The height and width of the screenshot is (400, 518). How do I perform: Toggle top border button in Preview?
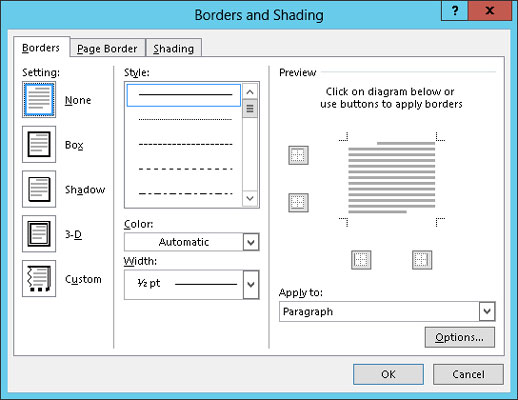coord(298,155)
